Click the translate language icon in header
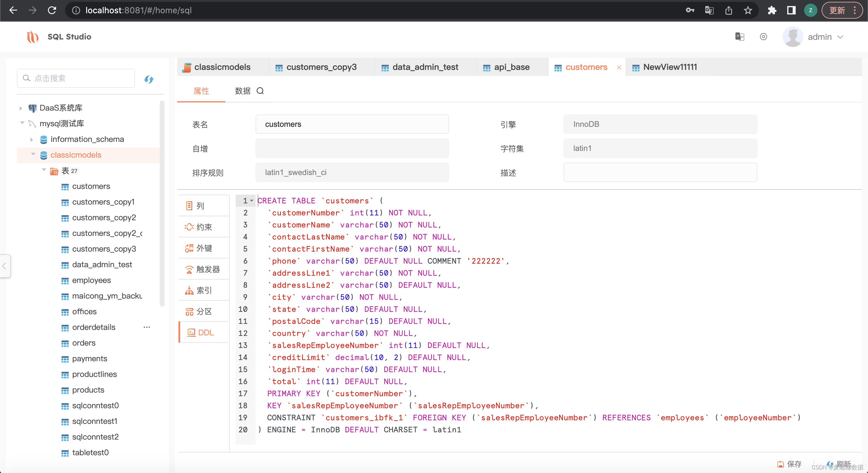Screen dimensions: 868x473 (739, 36)
